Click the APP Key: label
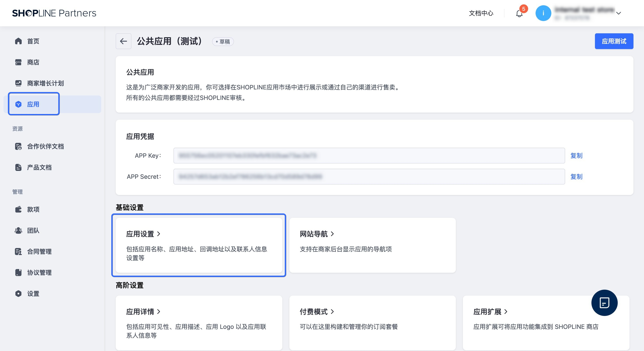The width and height of the screenshot is (644, 351). (148, 156)
